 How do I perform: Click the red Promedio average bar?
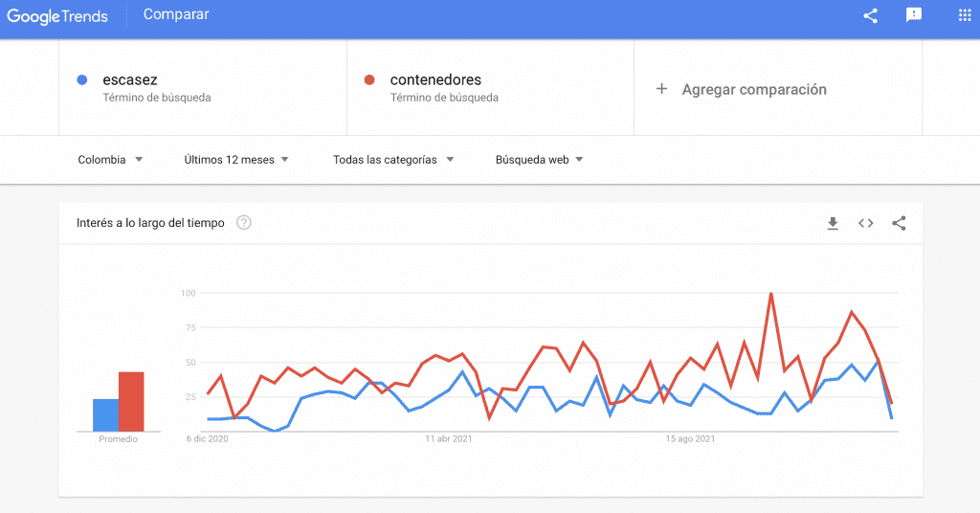coord(131,402)
